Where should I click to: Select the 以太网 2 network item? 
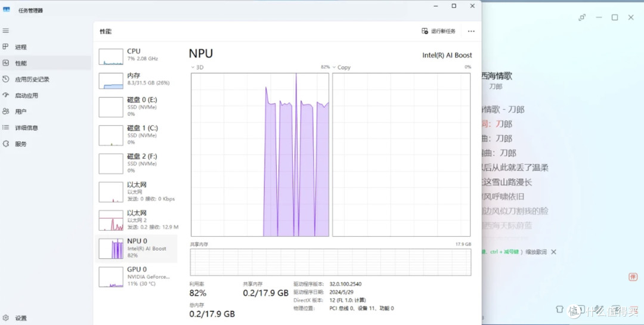137,220
